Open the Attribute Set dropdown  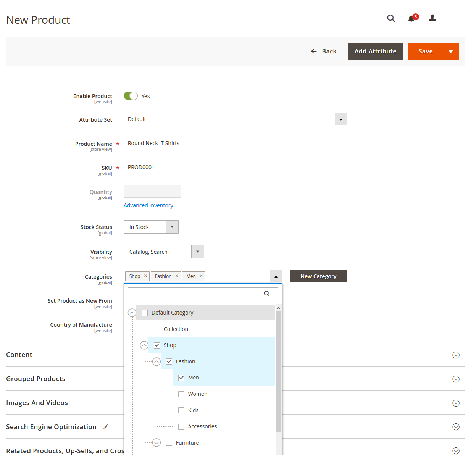(x=235, y=119)
